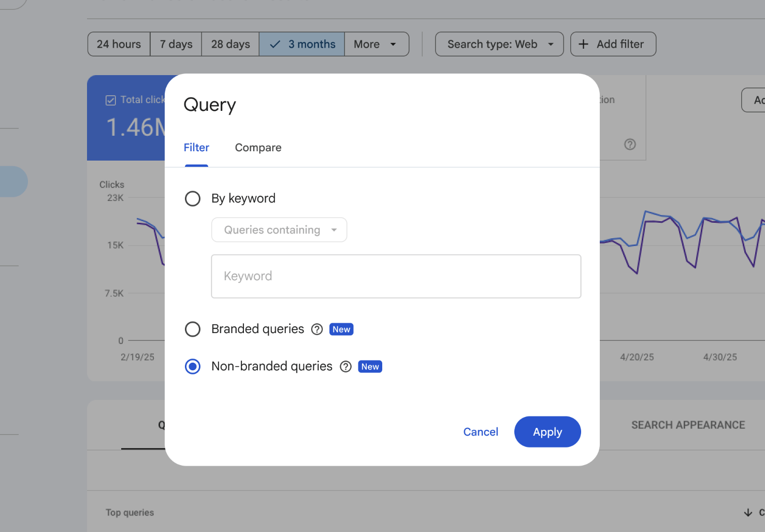Click the checkmark icon in the 3 months button
The image size is (765, 532).
[x=274, y=44]
